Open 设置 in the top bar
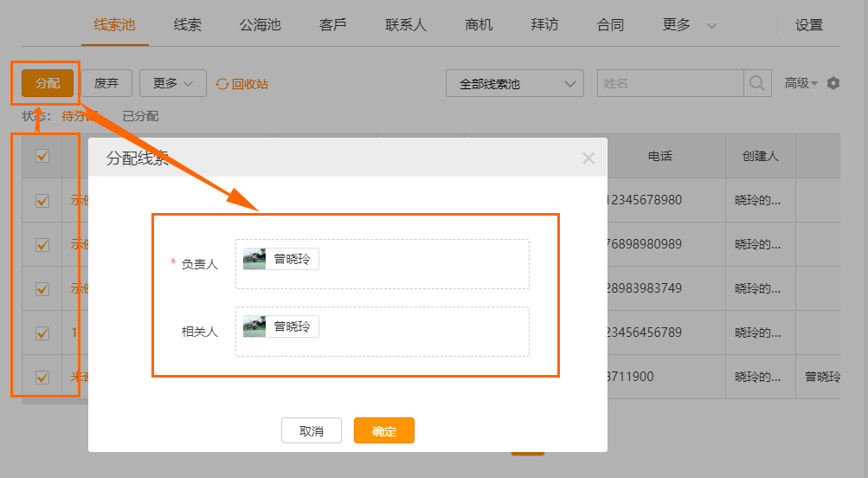 click(x=809, y=25)
